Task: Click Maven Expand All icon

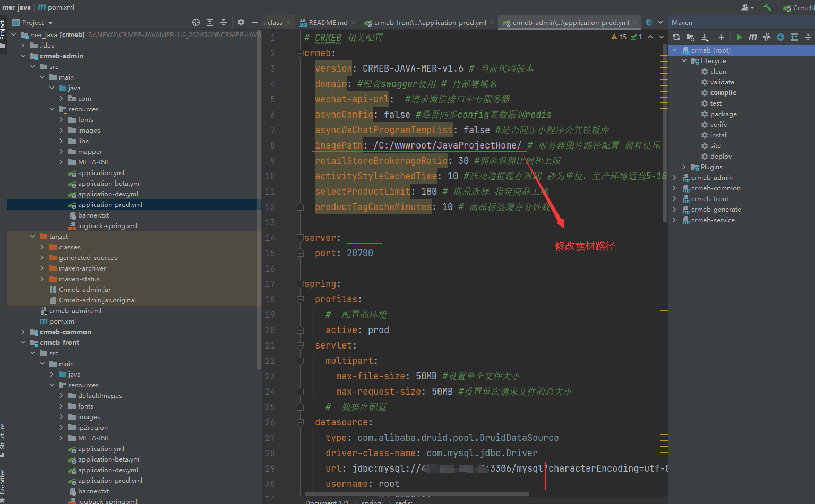Action: tap(794, 37)
